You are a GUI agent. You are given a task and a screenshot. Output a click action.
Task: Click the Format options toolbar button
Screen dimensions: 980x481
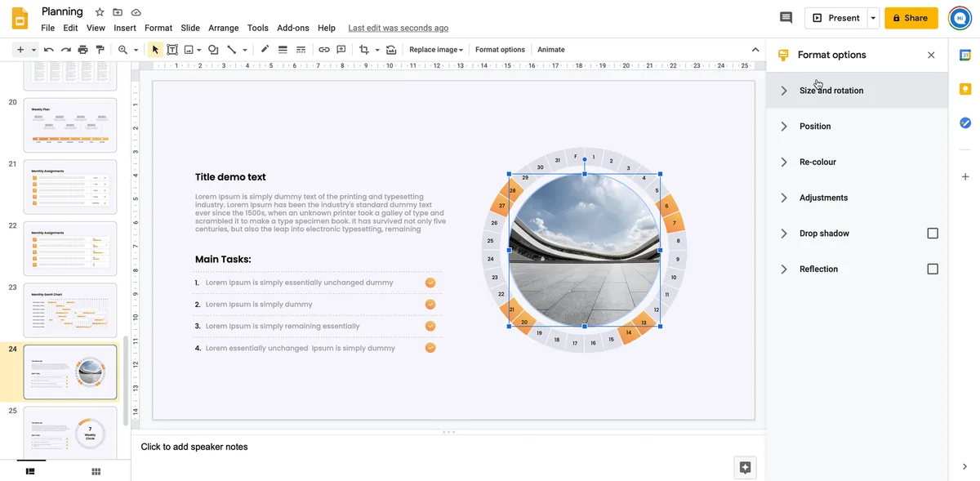(500, 50)
